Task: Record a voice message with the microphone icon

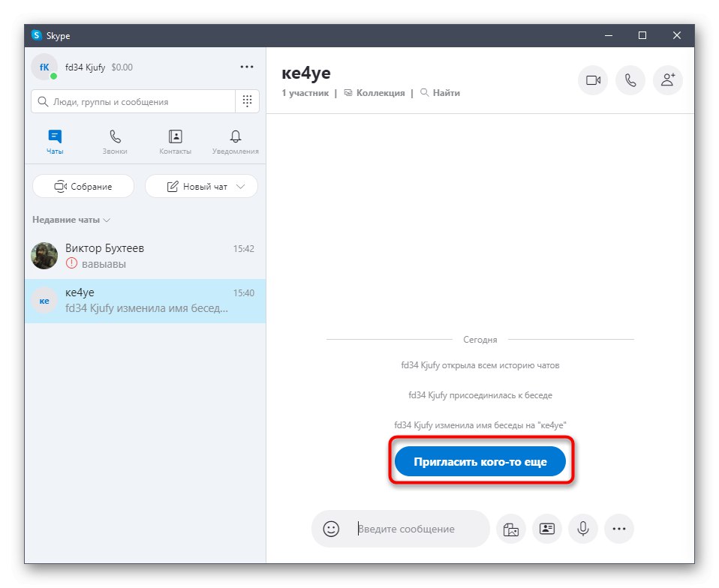Action: coord(583,529)
